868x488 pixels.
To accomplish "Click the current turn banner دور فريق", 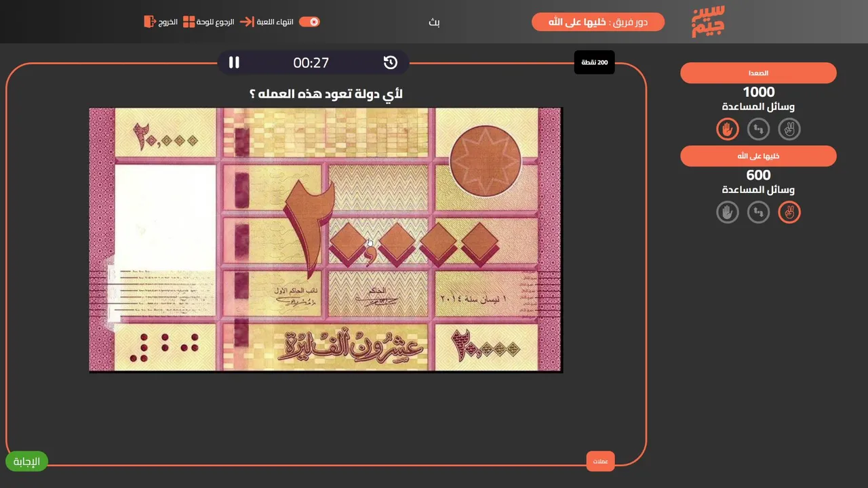I will pos(598,22).
